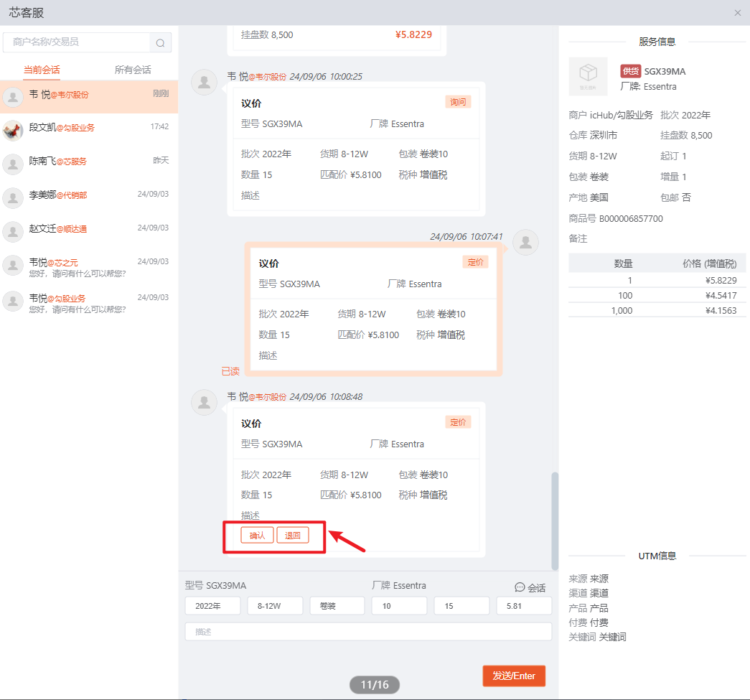
Task: Click the 会话 chat bubble icon
Action: 520,587
